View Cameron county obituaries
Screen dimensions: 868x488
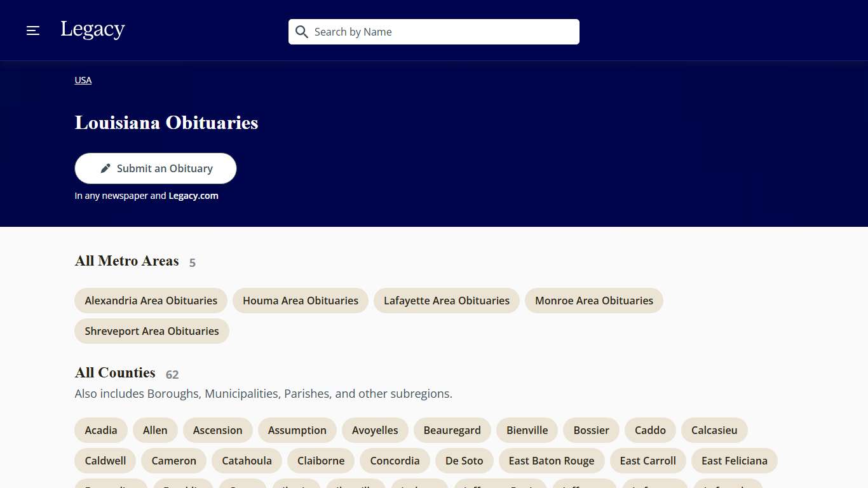[174, 461]
